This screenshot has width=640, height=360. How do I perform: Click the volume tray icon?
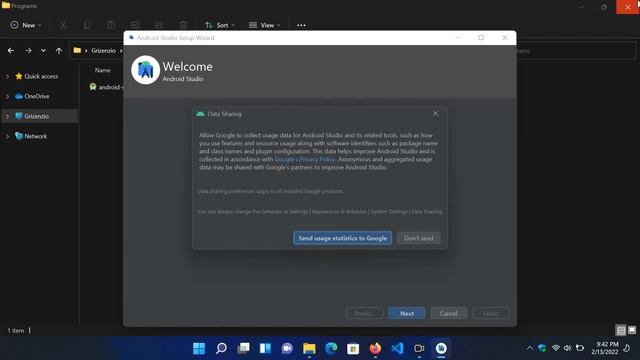[x=567, y=348]
